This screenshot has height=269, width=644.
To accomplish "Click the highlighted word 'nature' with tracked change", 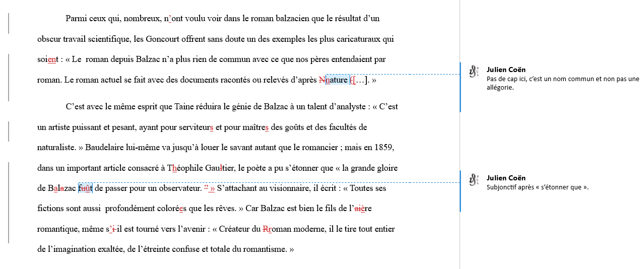I will (337, 80).
